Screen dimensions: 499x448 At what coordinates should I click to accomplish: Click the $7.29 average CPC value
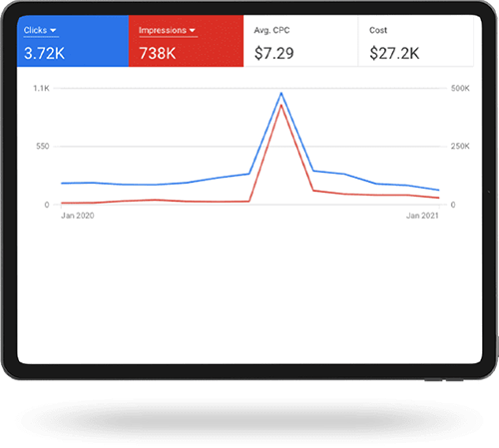tap(274, 53)
